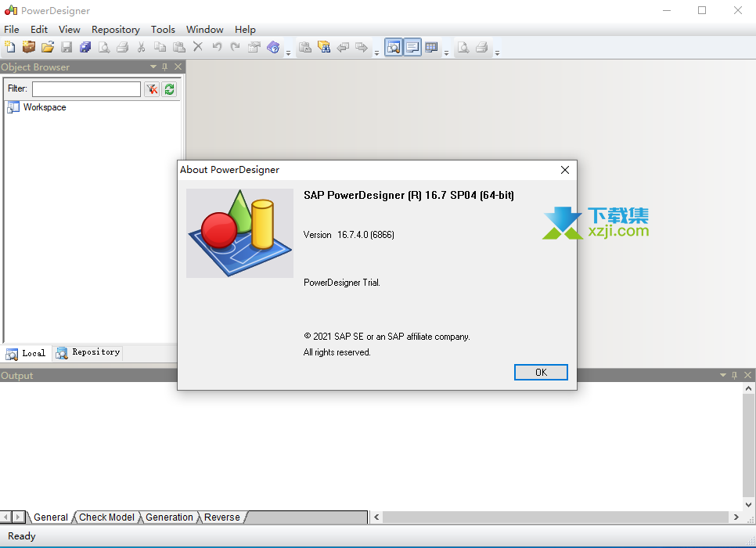Click OK in About PowerDesigner dialog
This screenshot has height=548, width=756.
tap(541, 373)
